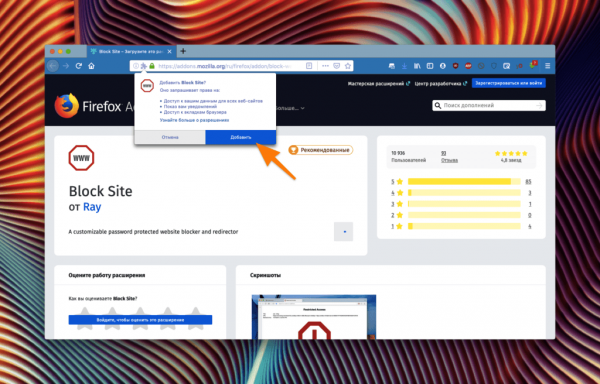Screen dimensions: 600x384
Task: Open the Firefox home page
Action: [x=91, y=66]
